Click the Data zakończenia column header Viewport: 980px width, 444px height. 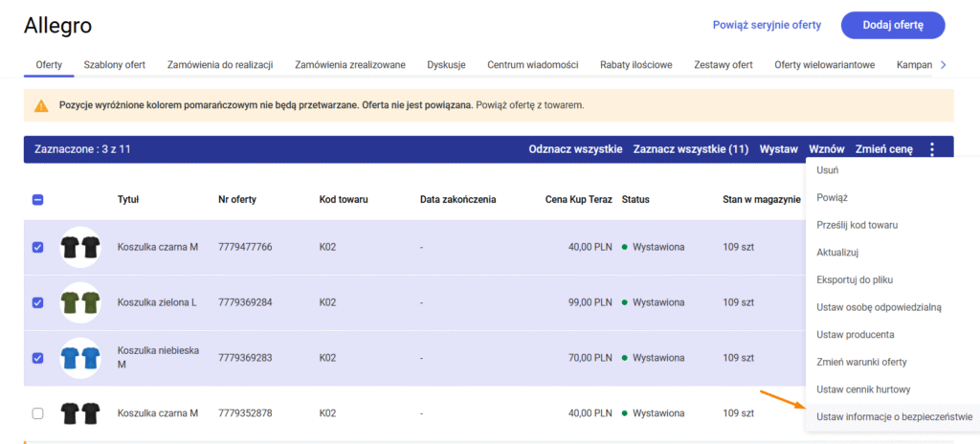pyautogui.click(x=458, y=200)
